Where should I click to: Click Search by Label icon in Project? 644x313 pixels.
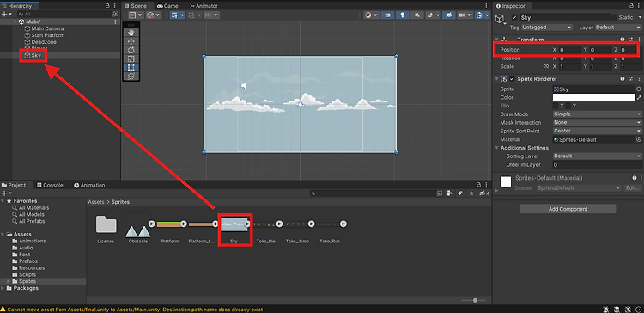tap(460, 193)
